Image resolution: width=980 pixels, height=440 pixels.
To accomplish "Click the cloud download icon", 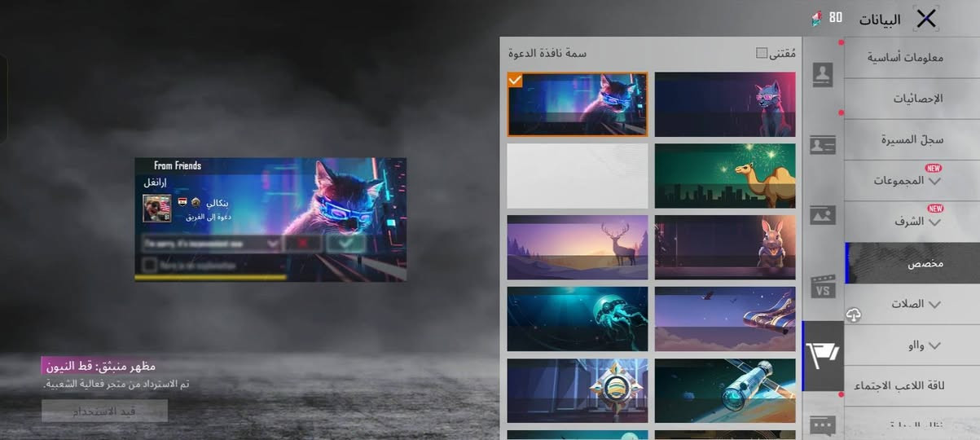I will click(x=854, y=315).
